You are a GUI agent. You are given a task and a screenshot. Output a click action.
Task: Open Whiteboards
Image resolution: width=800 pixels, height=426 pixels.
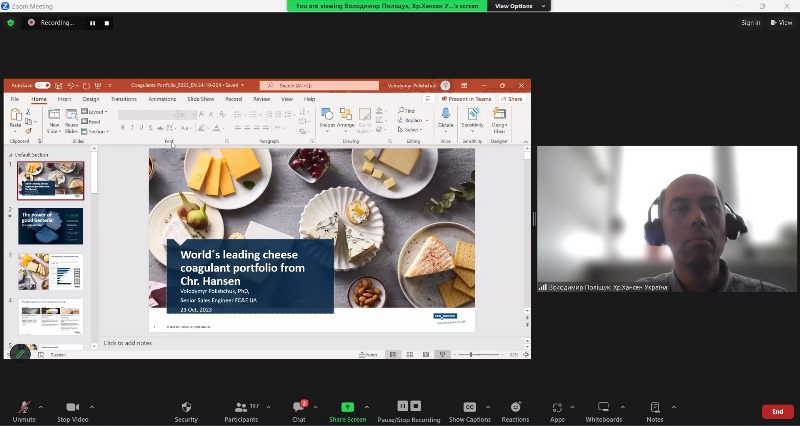pos(603,410)
